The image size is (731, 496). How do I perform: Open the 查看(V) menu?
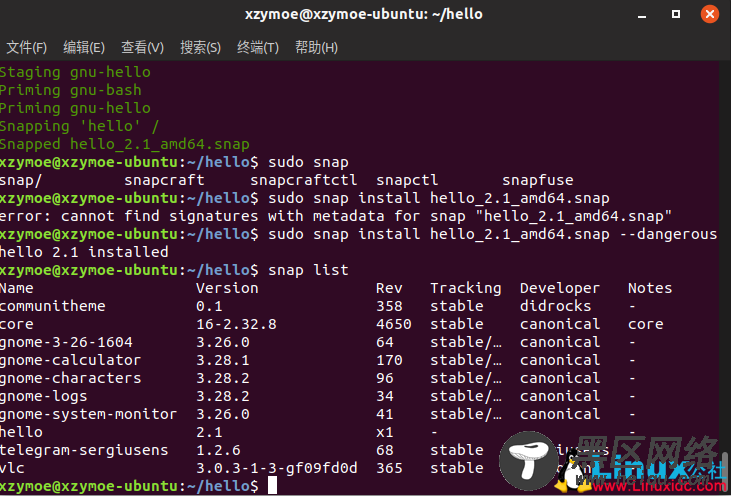click(142, 47)
